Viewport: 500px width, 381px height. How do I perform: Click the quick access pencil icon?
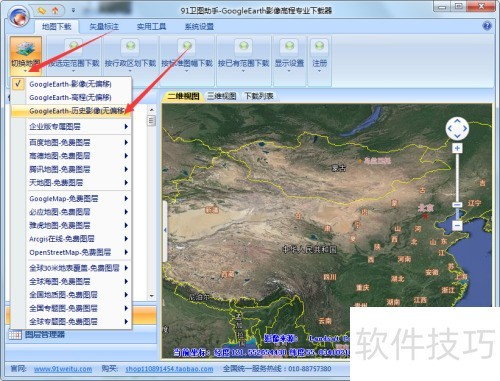(x=42, y=11)
